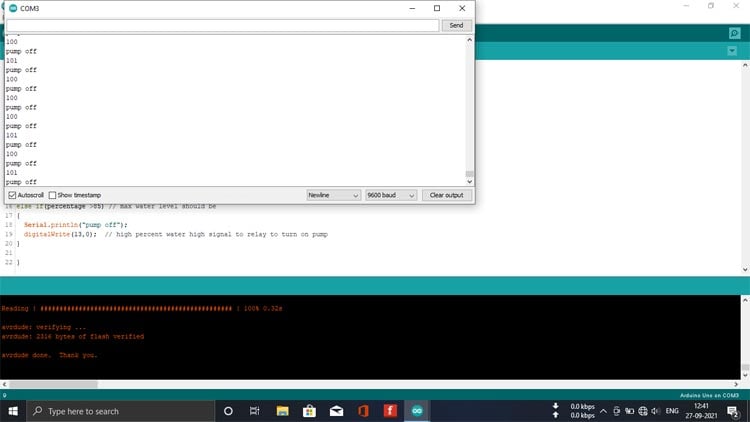The image size is (750, 422).
Task: Open the Serial Monitor magnifier icon
Action: tap(735, 33)
